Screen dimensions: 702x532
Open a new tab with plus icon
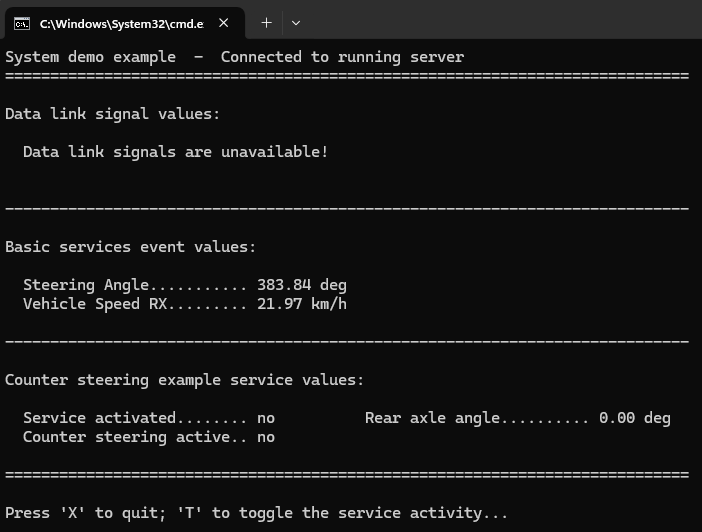[266, 23]
